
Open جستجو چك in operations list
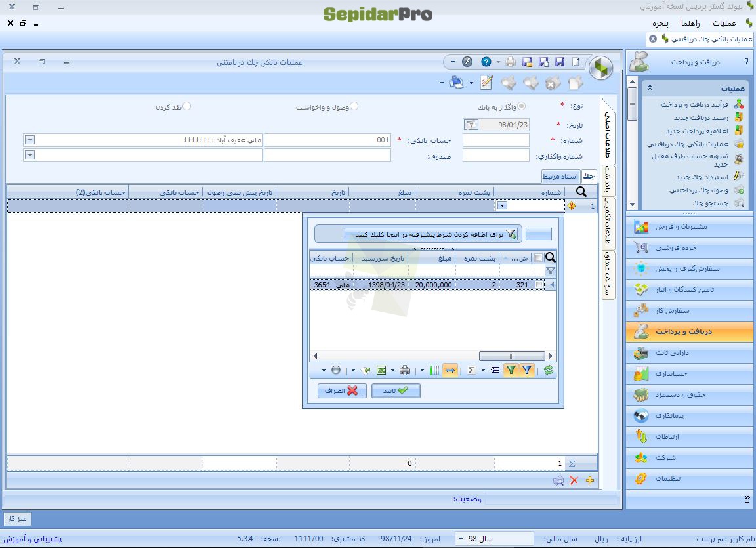[711, 203]
